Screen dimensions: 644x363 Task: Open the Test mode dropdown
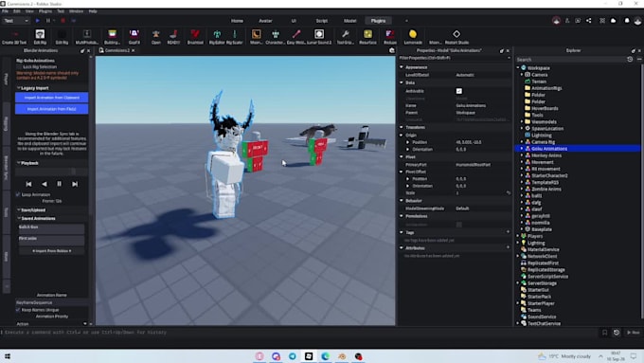click(x=16, y=21)
